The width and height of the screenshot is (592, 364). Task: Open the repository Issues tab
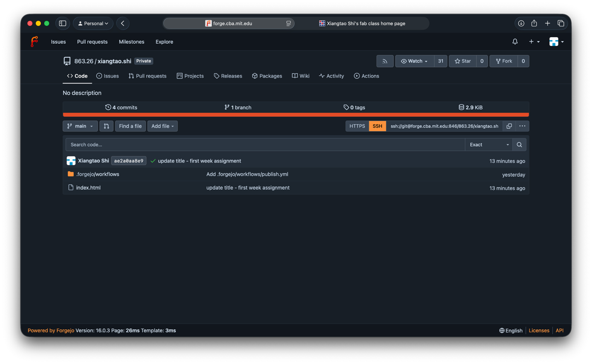tap(108, 76)
